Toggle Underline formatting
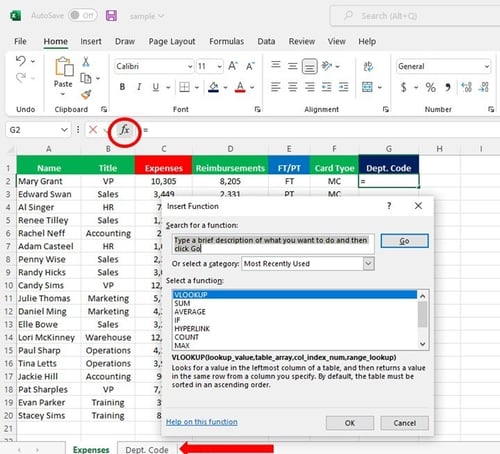Image resolution: width=500 pixels, height=454 pixels. coord(155,87)
